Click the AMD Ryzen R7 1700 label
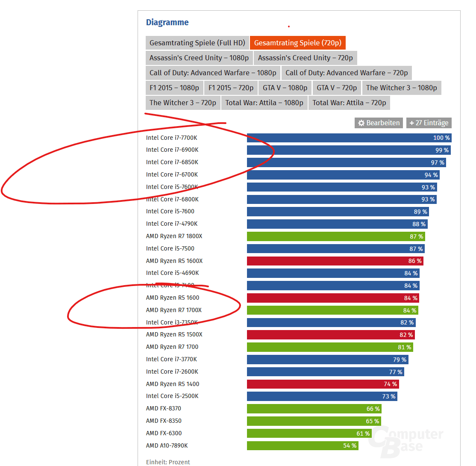 [x=172, y=347]
